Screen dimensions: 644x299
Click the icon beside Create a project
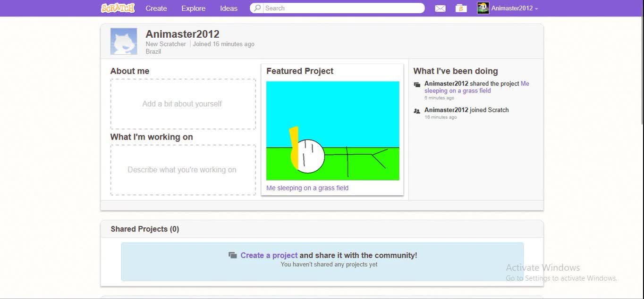click(x=232, y=255)
